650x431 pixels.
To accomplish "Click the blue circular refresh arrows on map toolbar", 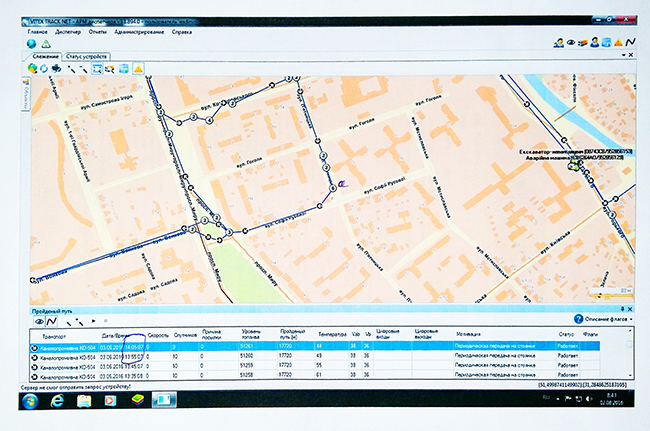I will click(45, 68).
